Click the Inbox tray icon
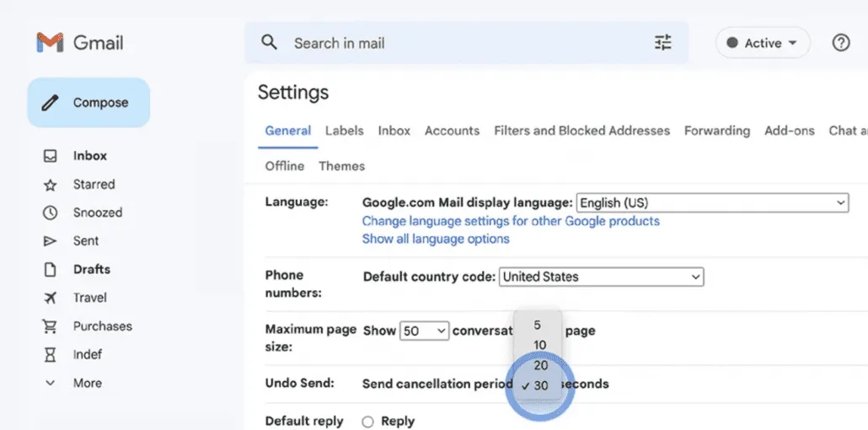The width and height of the screenshot is (868, 430). click(50, 156)
